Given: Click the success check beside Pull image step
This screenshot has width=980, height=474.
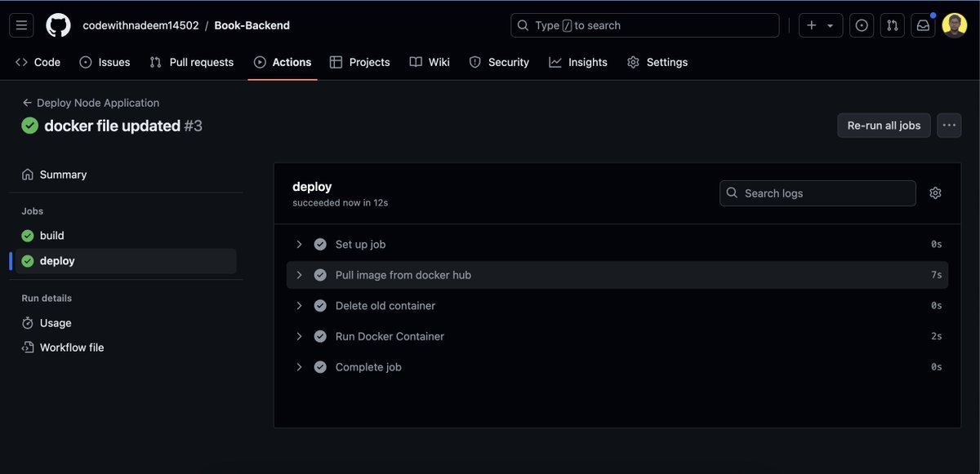Looking at the screenshot, I should coord(320,275).
